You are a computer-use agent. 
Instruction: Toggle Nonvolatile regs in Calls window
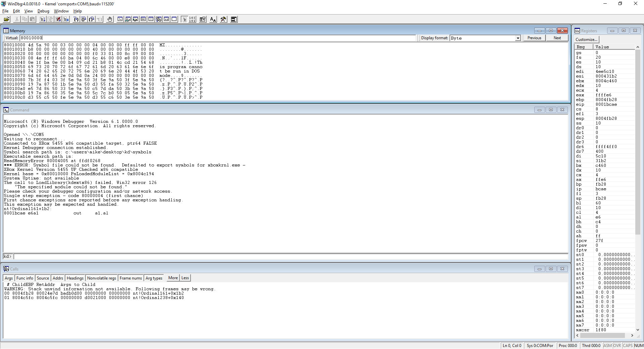point(102,278)
